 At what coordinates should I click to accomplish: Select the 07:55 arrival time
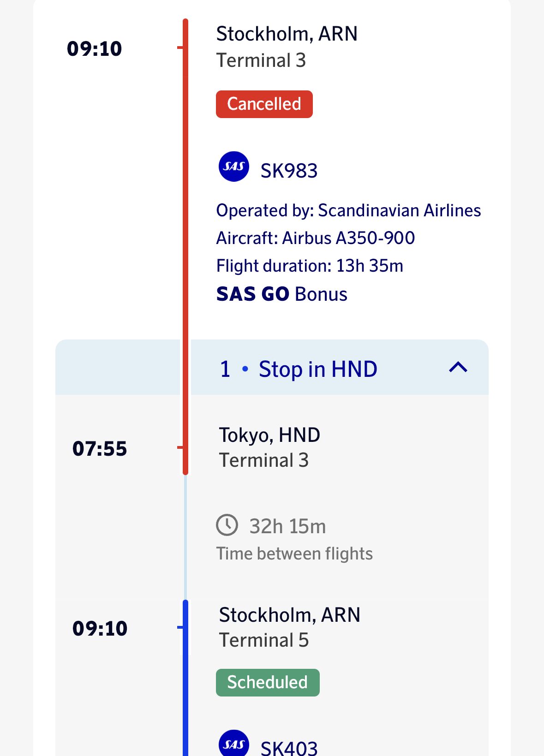(x=100, y=449)
